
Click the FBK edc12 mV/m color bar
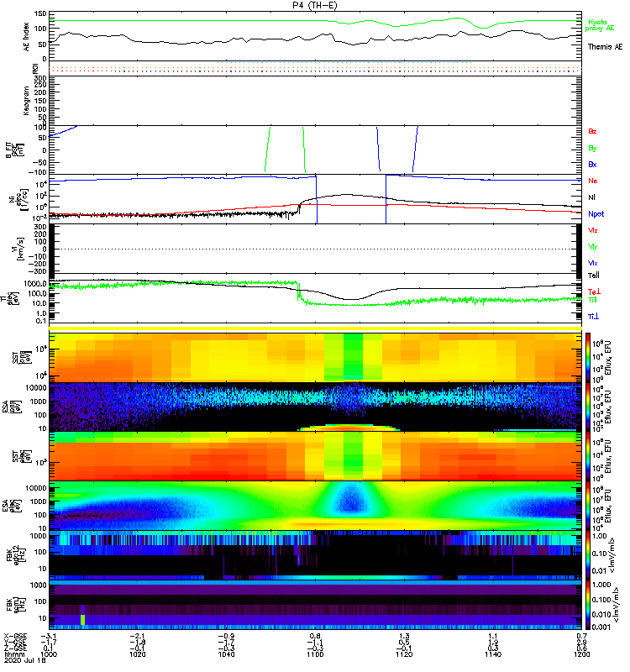[588, 555]
